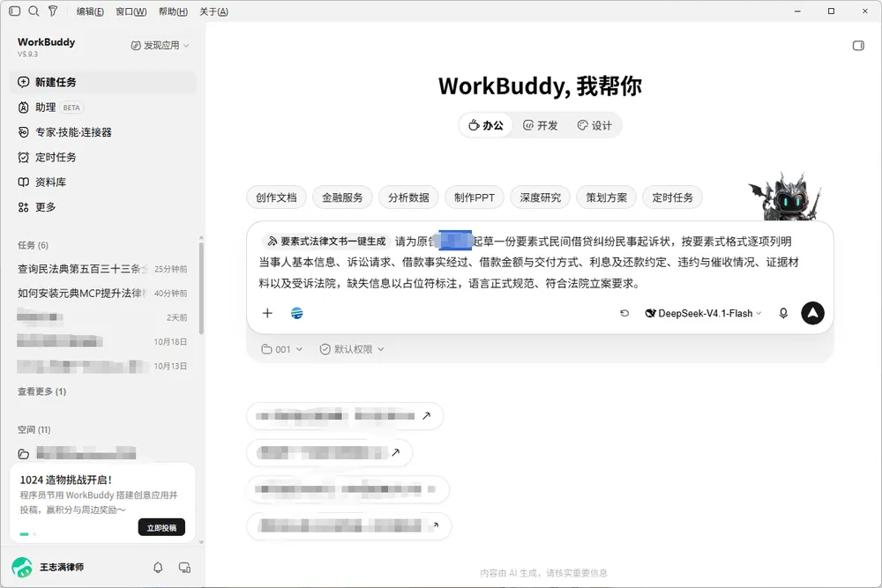Click the 立即投稿 button

(x=161, y=527)
